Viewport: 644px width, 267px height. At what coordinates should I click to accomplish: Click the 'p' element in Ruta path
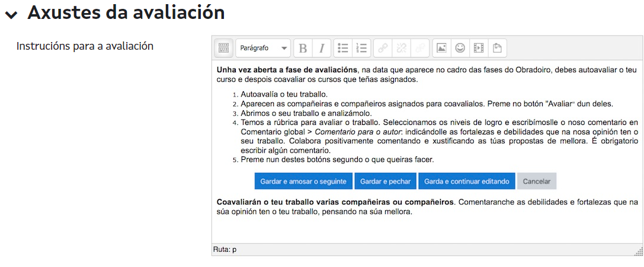(234, 250)
